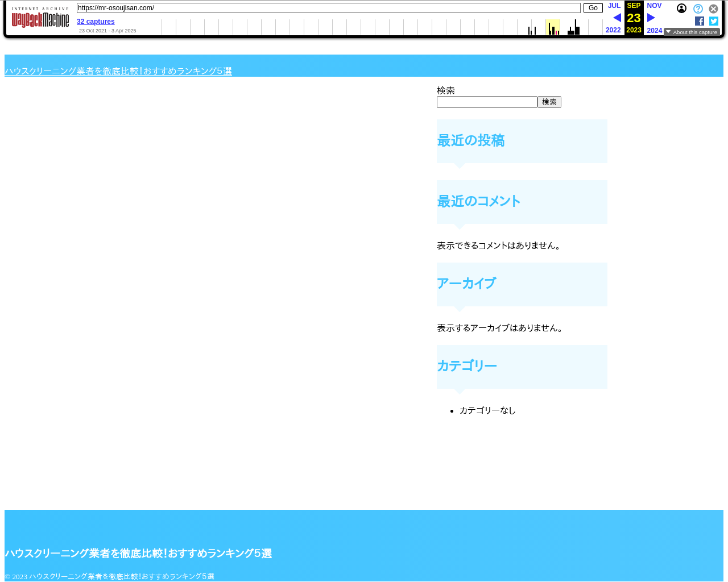Image resolution: width=728 pixels, height=582 pixels.
Task: Jump to NOV next month capture
Action: pyautogui.click(x=654, y=6)
